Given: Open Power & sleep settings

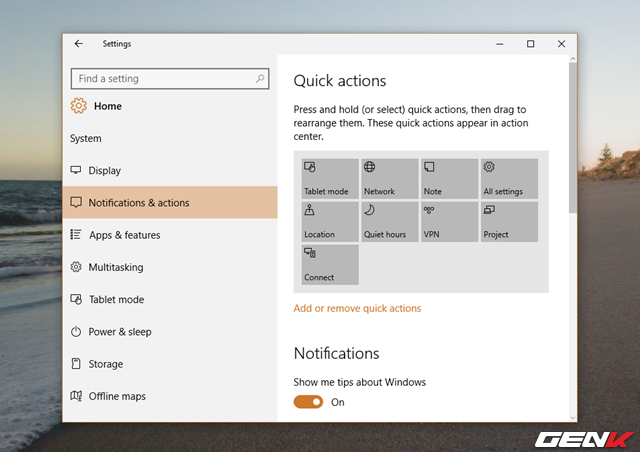Looking at the screenshot, I should tap(170, 332).
